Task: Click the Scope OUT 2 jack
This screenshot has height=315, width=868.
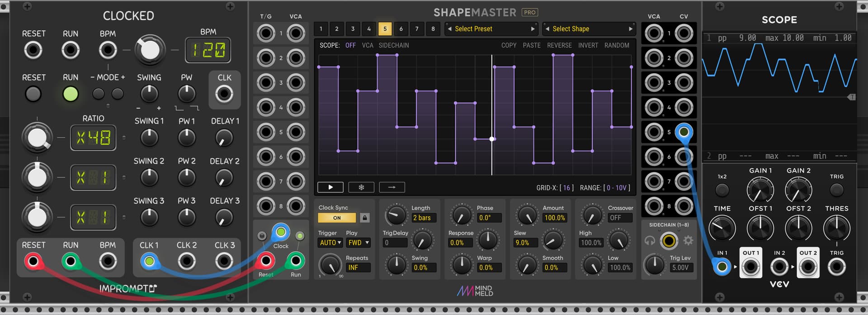Action: click(808, 267)
